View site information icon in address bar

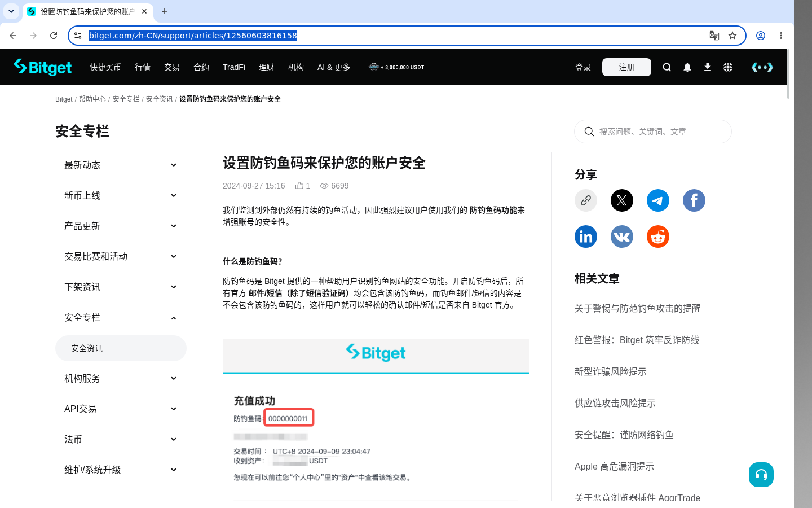tap(78, 36)
